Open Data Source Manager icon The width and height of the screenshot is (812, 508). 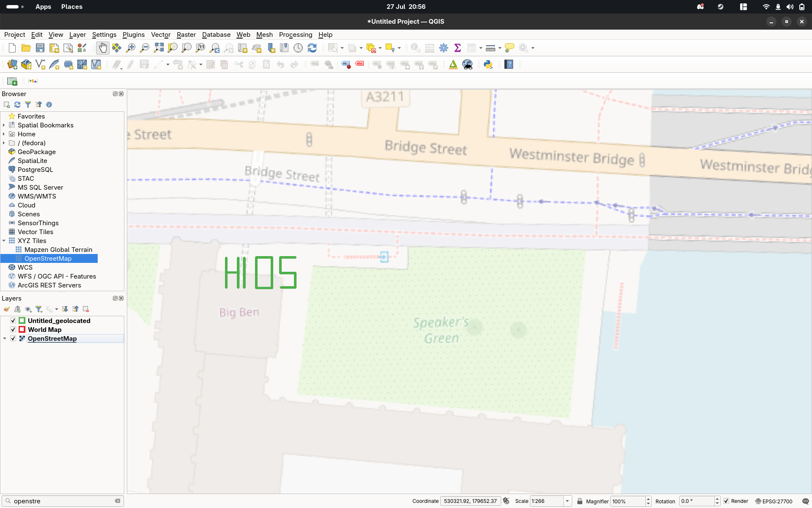(12, 64)
